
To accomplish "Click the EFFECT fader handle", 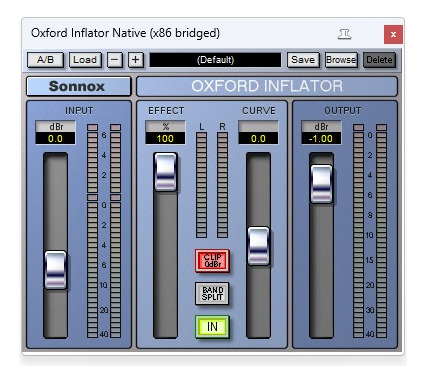I will click(x=165, y=172).
